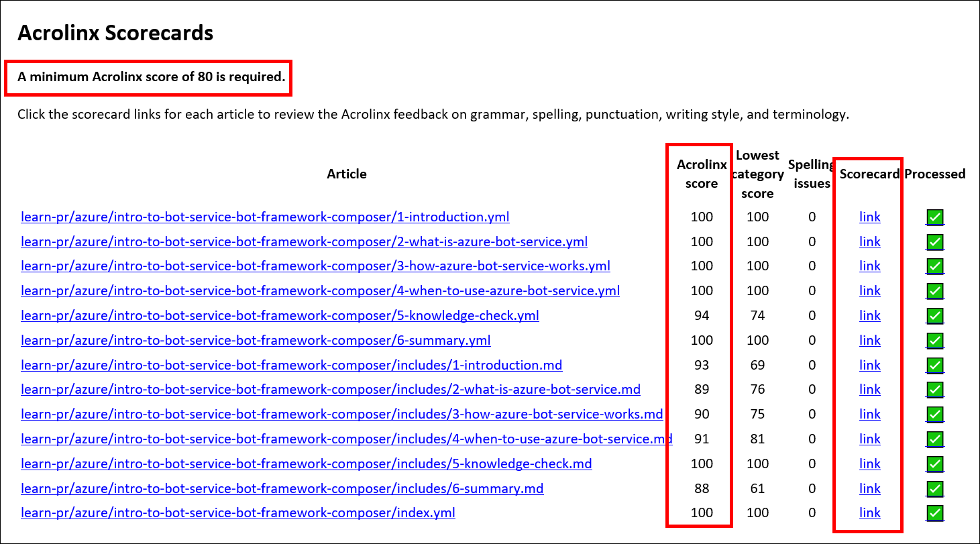Click the Processed checkmark for includes/6-summary.md

pos(935,489)
